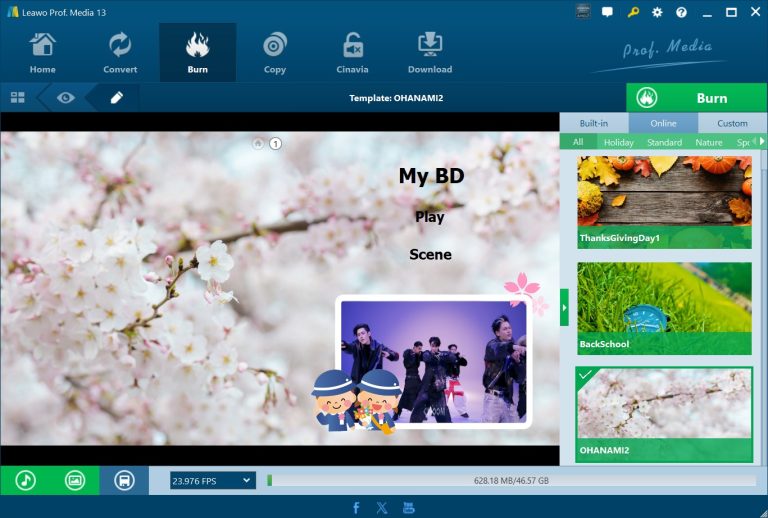Switch to the Online templates tab

[663, 123]
